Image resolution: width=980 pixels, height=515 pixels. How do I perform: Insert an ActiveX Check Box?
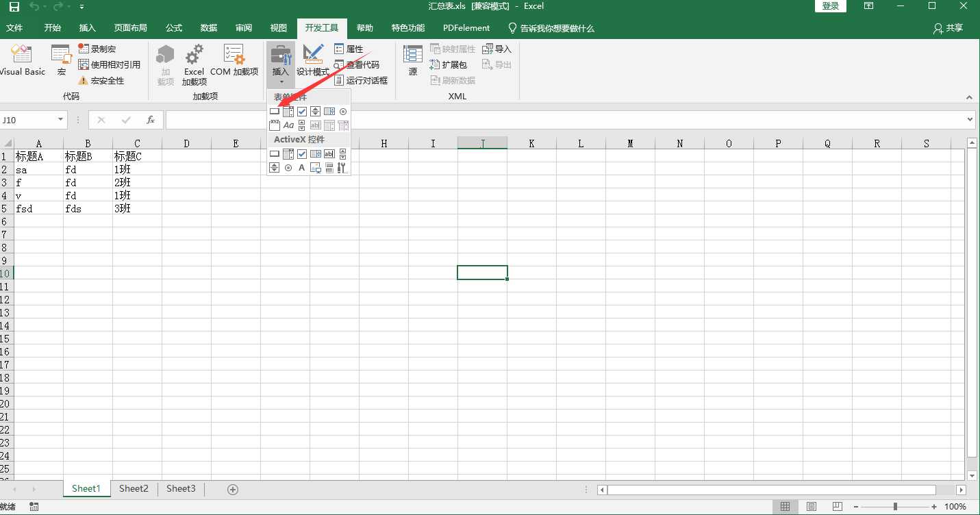click(x=302, y=154)
